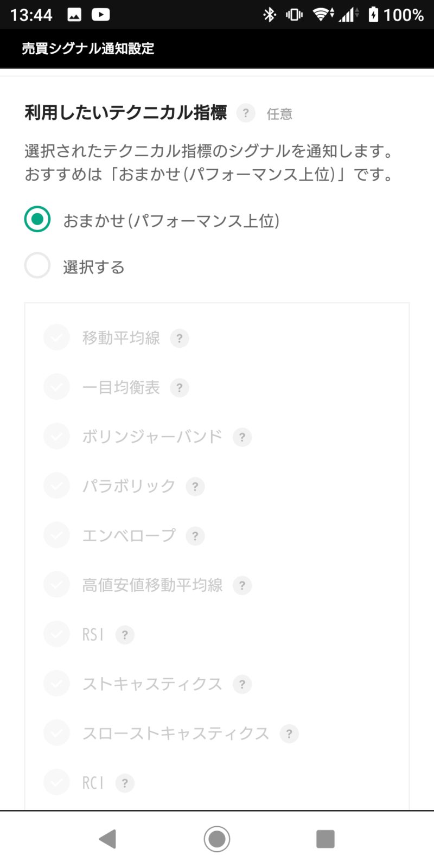Open help for スローストキャスティクス
This screenshot has width=434, height=868.
pos(289,733)
